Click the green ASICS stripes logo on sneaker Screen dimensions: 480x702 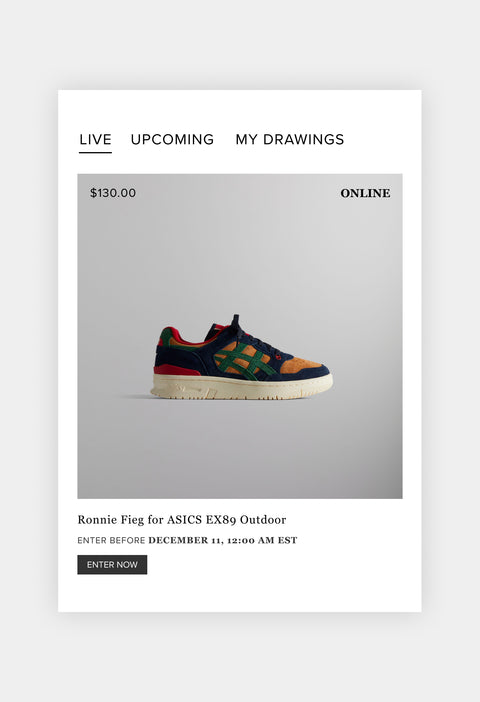pos(244,362)
